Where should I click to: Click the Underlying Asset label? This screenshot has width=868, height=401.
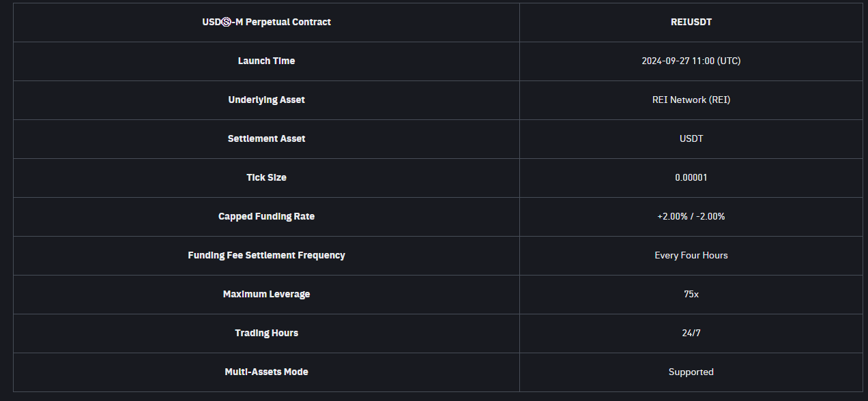pos(266,100)
